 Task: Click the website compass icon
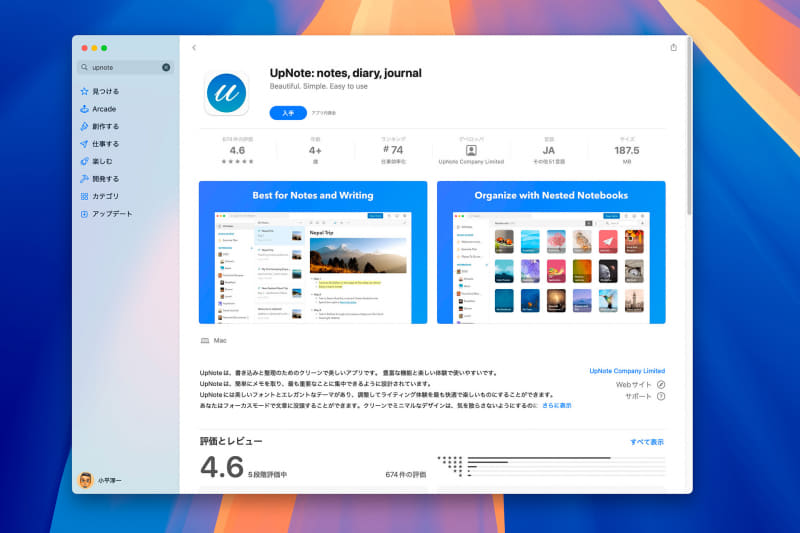pos(661,385)
